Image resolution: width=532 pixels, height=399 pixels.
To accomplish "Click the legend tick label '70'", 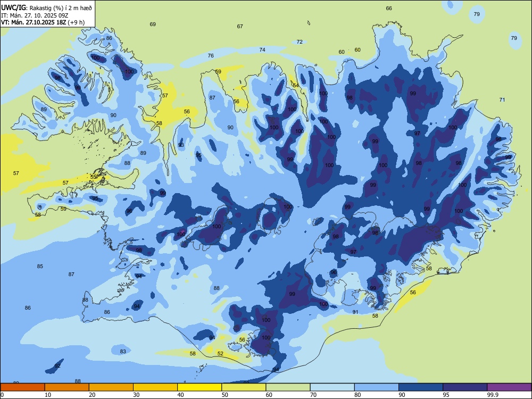I will (x=313, y=395).
